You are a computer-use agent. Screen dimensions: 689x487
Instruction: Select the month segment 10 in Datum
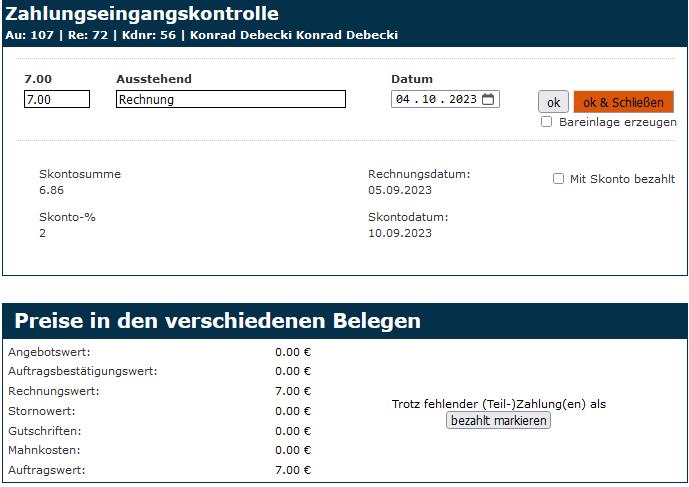tap(430, 99)
